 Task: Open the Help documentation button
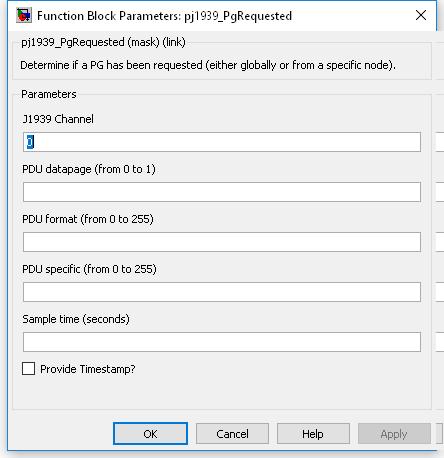click(x=313, y=434)
